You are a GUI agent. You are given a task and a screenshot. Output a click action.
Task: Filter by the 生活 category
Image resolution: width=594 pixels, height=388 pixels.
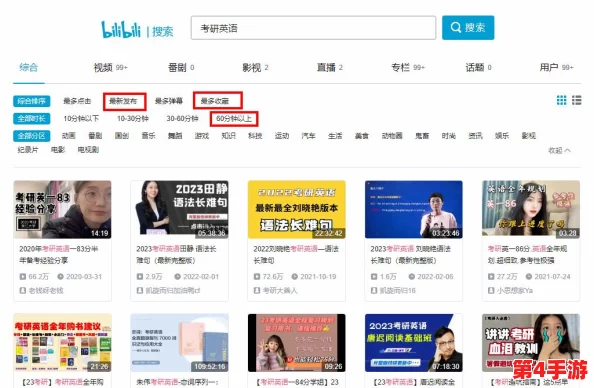point(335,136)
